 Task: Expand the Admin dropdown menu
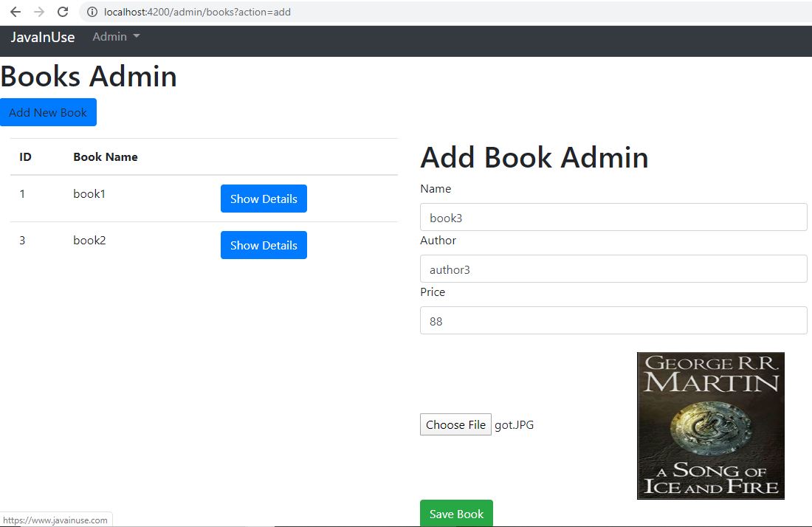116,37
